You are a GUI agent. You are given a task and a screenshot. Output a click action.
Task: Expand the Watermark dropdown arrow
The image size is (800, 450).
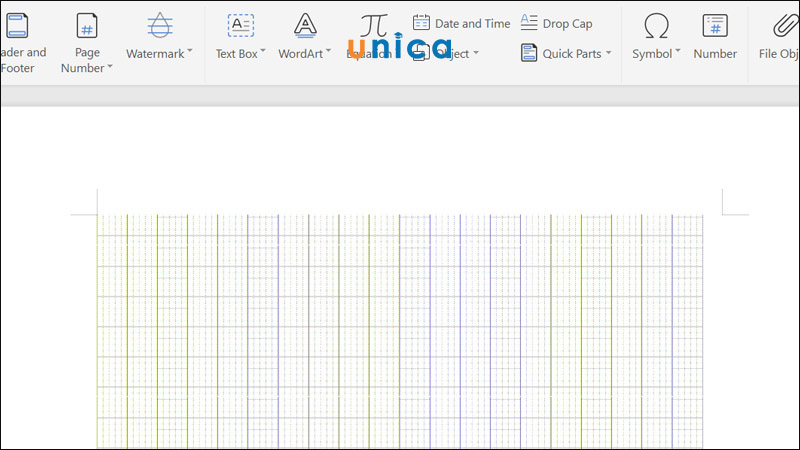coord(190,51)
